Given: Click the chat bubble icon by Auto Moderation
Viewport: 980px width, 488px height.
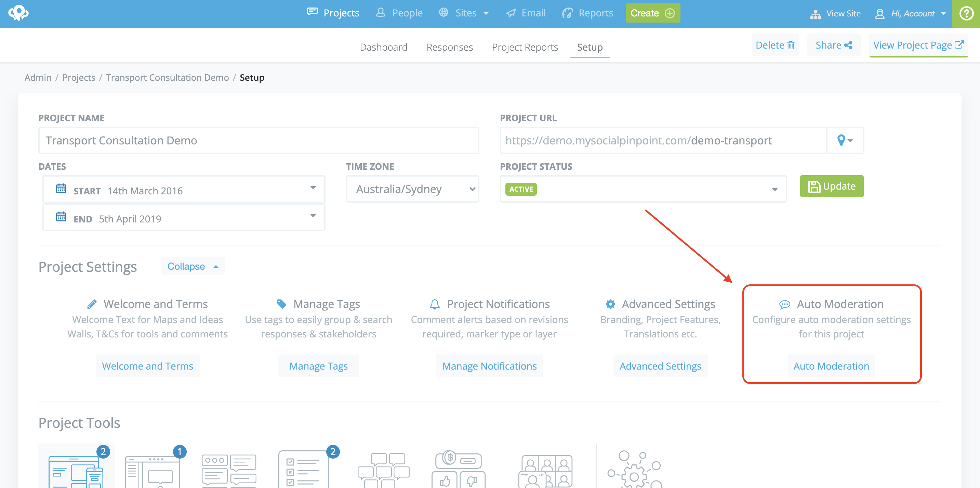Looking at the screenshot, I should pos(784,304).
